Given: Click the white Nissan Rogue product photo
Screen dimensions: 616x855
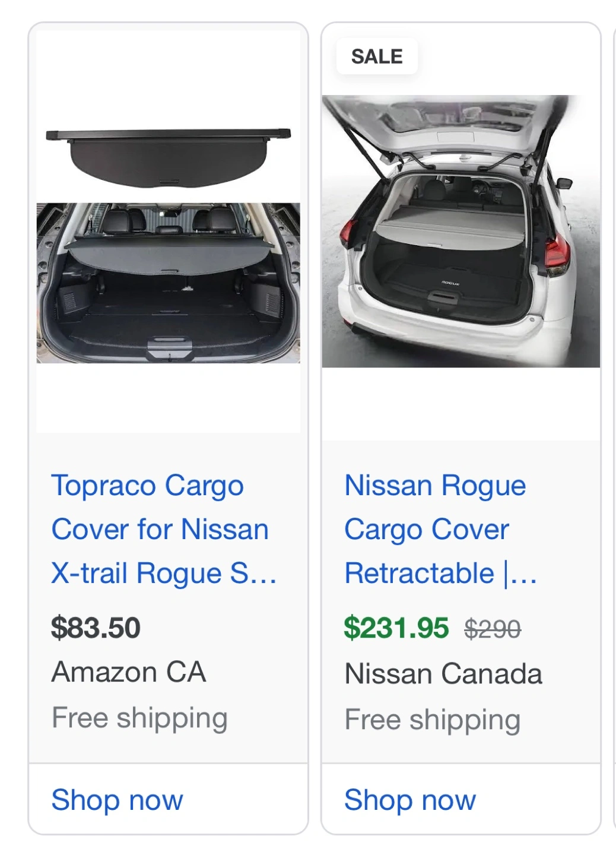Looking at the screenshot, I should (x=461, y=232).
